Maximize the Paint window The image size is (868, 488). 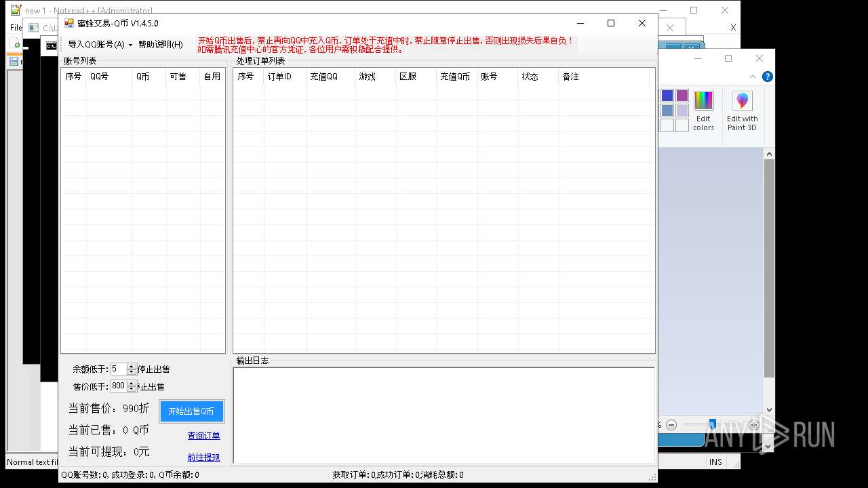click(x=728, y=58)
